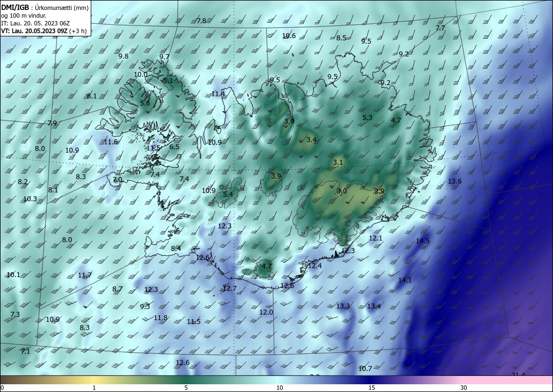Click the "IT: Lau. 20. 05. 2023 06Z" line

35,23
